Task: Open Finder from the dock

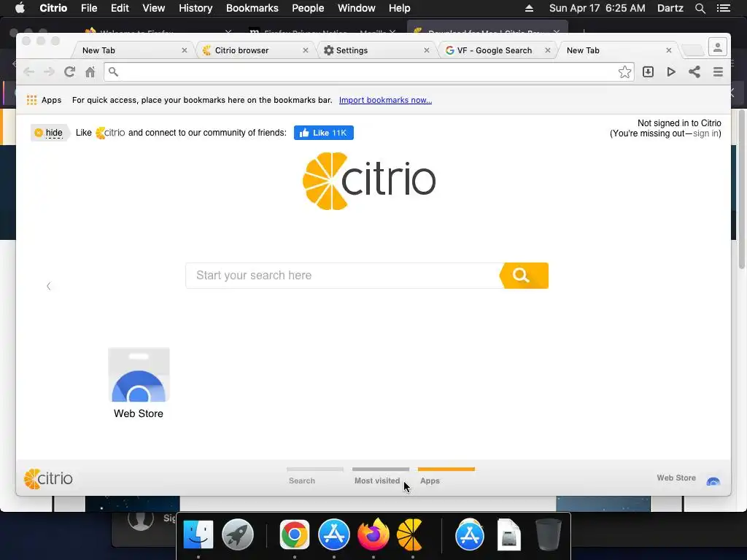Action: (x=198, y=534)
